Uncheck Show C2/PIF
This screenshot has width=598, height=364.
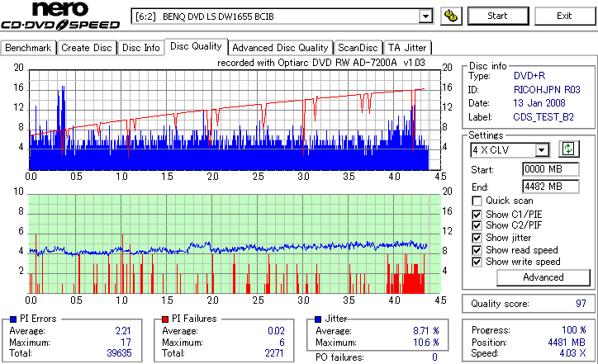tap(477, 225)
